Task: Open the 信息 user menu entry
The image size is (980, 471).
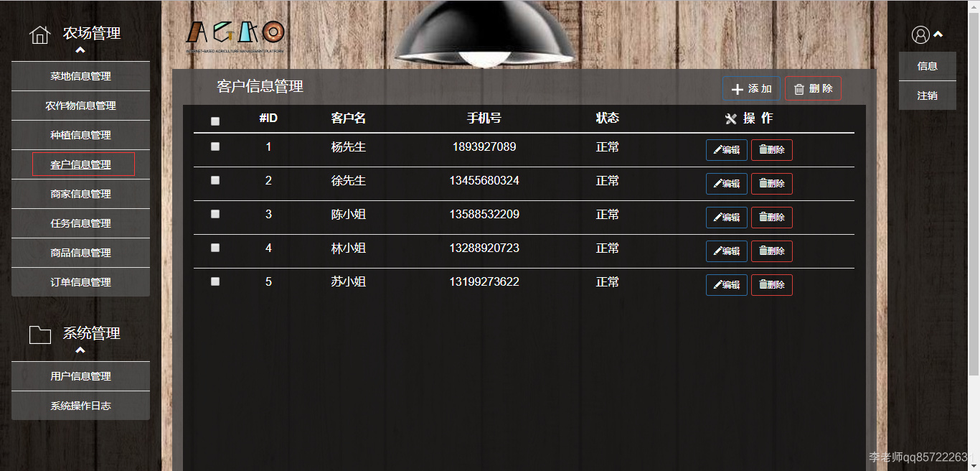Action: pyautogui.click(x=928, y=66)
